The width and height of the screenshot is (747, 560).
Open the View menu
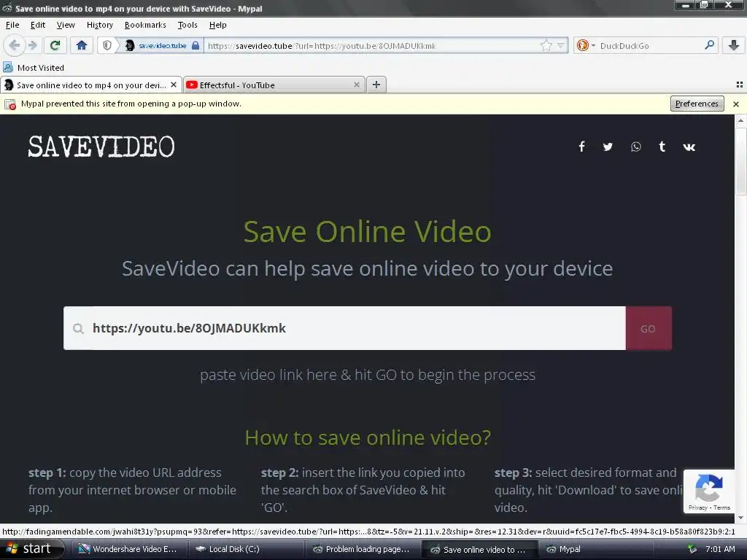pyautogui.click(x=66, y=25)
